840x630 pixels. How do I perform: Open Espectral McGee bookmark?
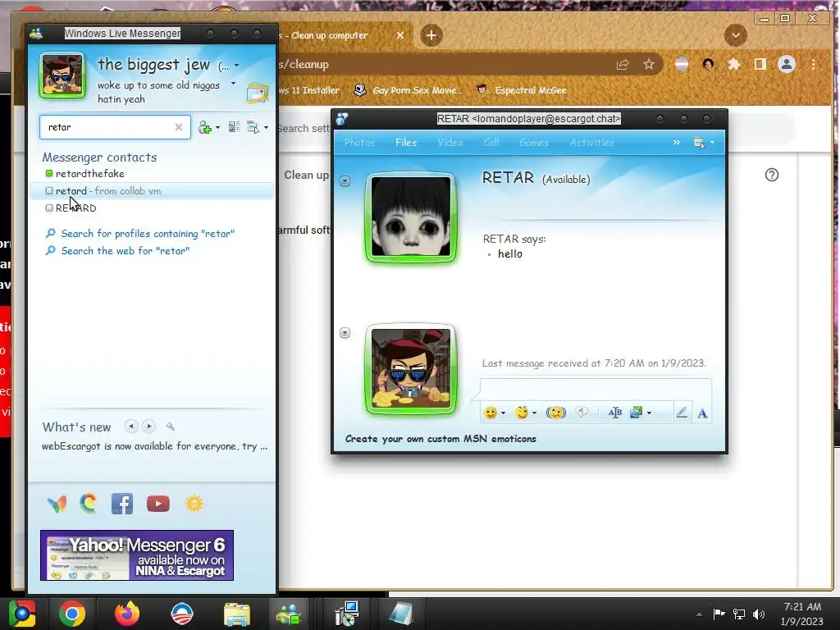click(523, 90)
